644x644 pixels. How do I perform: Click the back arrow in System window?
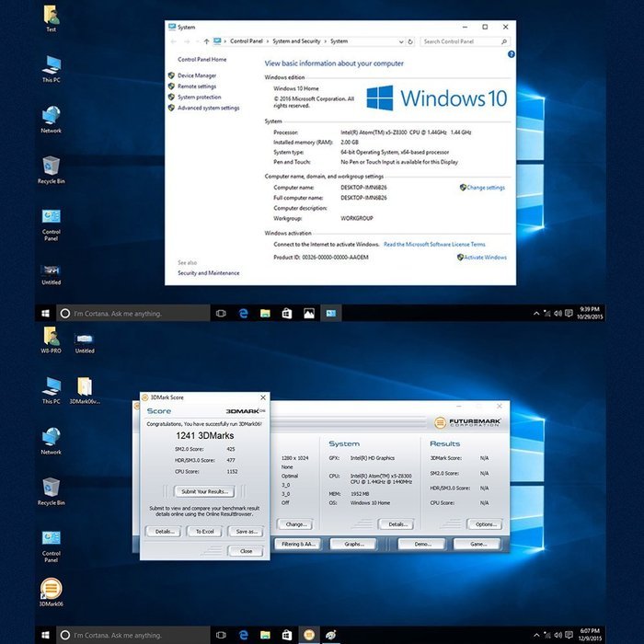(173, 41)
